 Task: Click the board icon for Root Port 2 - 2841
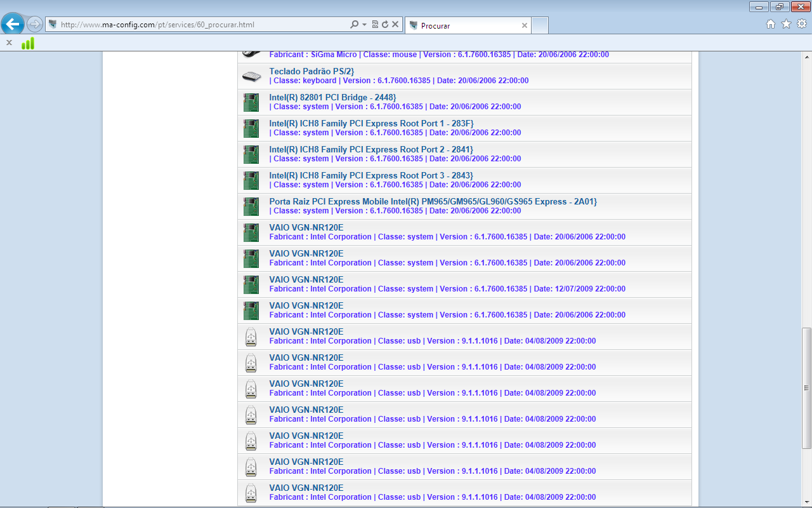(251, 154)
